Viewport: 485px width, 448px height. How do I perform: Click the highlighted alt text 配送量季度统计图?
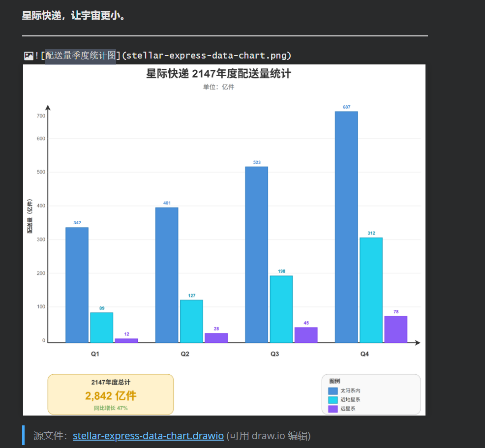coord(81,56)
